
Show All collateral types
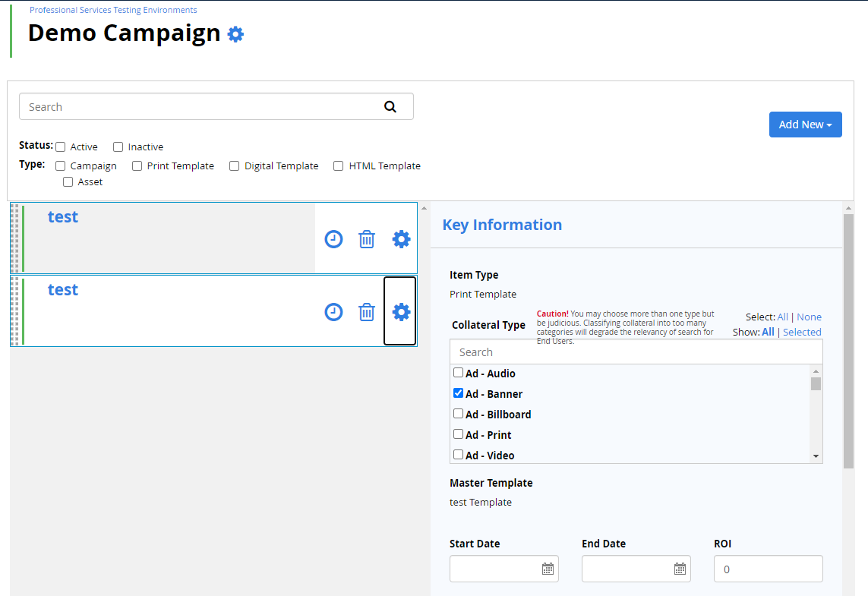768,332
